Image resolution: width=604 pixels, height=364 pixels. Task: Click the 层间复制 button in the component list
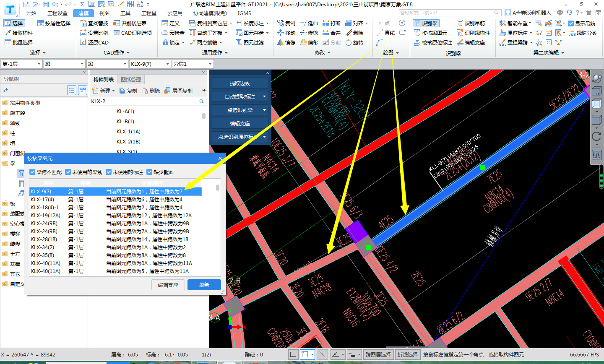coord(179,91)
